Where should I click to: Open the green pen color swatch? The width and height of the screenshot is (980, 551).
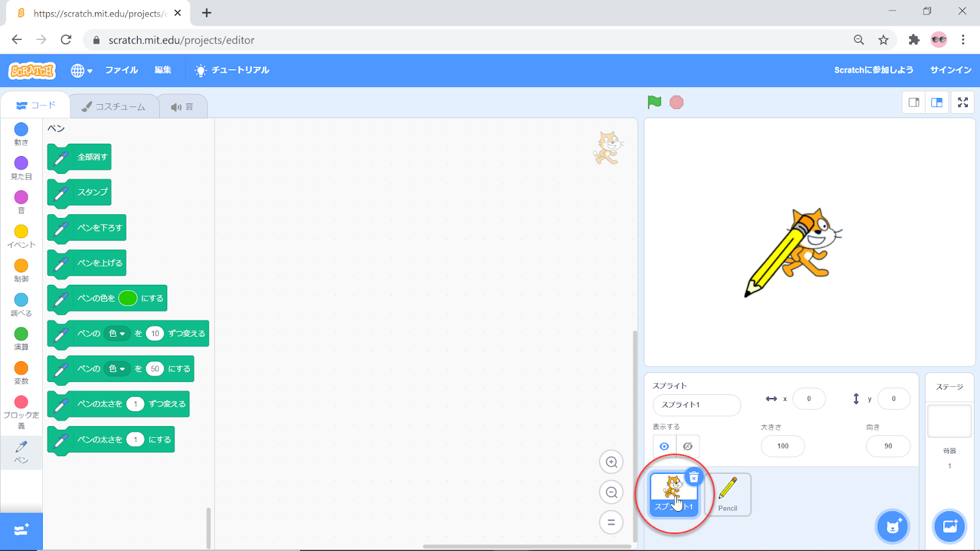coord(128,298)
